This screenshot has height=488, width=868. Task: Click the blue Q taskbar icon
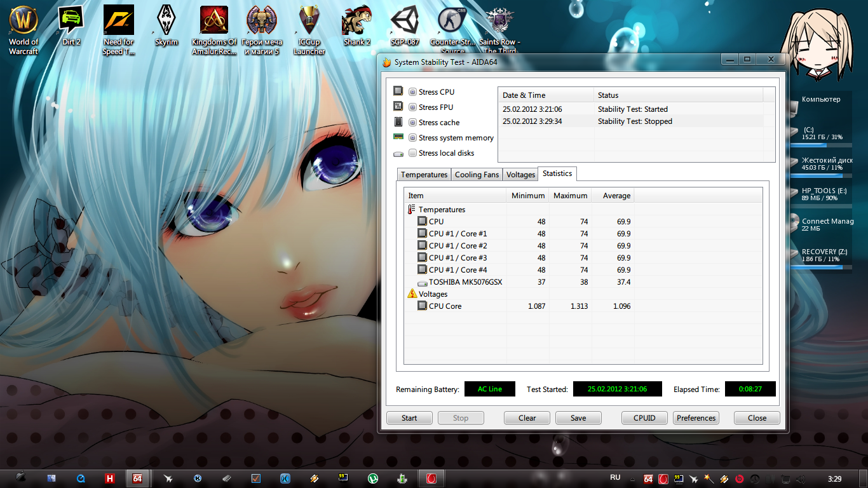coord(81,478)
